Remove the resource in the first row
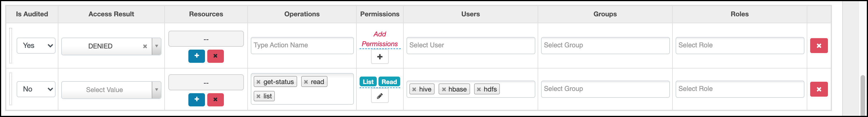Screen dimensions: 868x117 click(x=215, y=56)
